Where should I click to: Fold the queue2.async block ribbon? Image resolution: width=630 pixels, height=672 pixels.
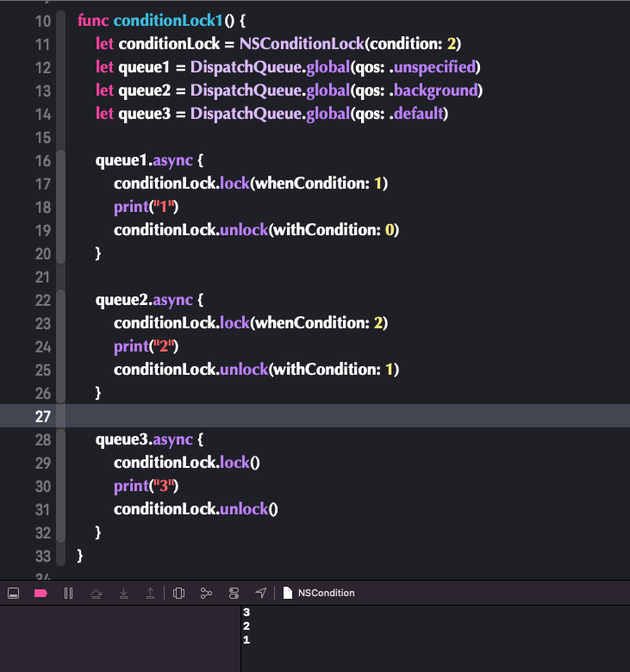tap(61, 346)
